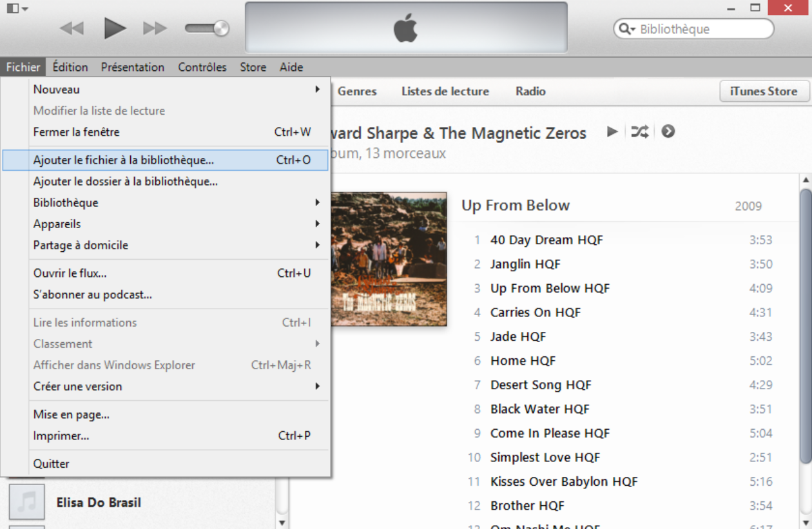This screenshot has height=529, width=812.
Task: Select Ajouter le dossier à la bibliothèque
Action: point(126,181)
